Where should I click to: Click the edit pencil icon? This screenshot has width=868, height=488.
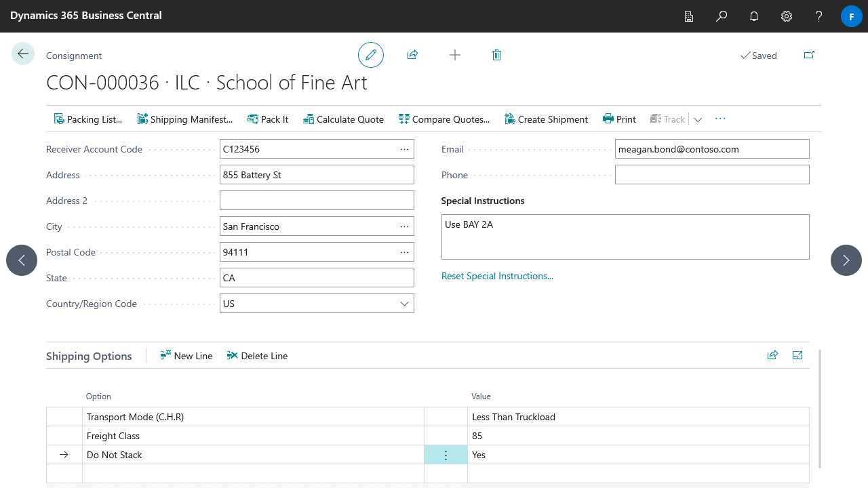[x=371, y=55]
